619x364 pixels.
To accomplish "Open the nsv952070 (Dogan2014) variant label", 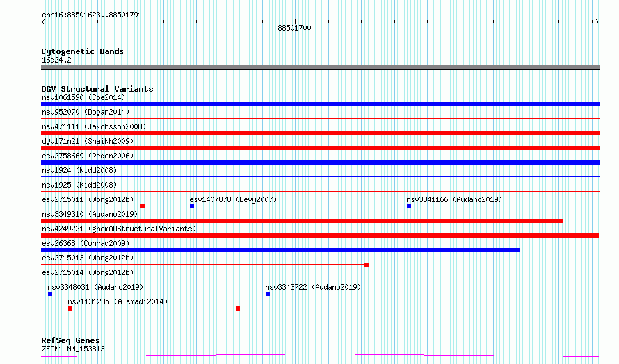I will (86, 112).
